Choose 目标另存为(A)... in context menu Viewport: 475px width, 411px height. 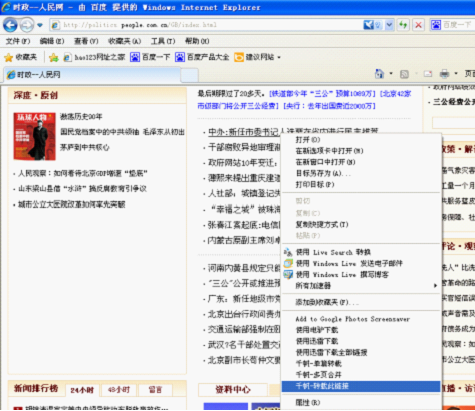(x=361, y=173)
